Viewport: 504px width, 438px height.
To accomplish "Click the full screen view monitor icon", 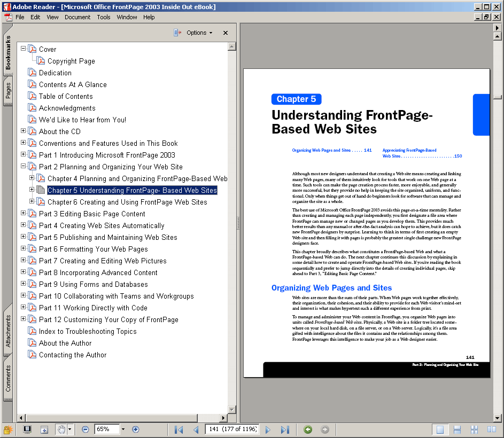I will pyautogui.click(x=27, y=429).
